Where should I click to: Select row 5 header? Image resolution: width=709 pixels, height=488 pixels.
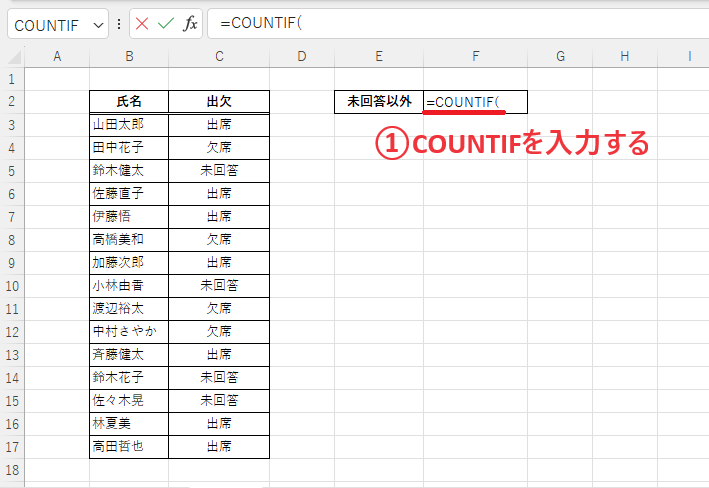(x=12, y=171)
